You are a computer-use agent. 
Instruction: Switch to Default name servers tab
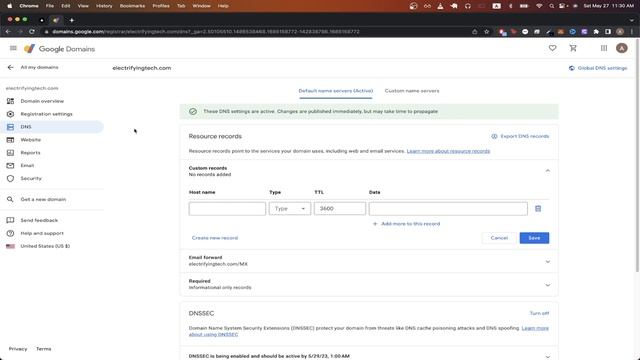point(336,91)
